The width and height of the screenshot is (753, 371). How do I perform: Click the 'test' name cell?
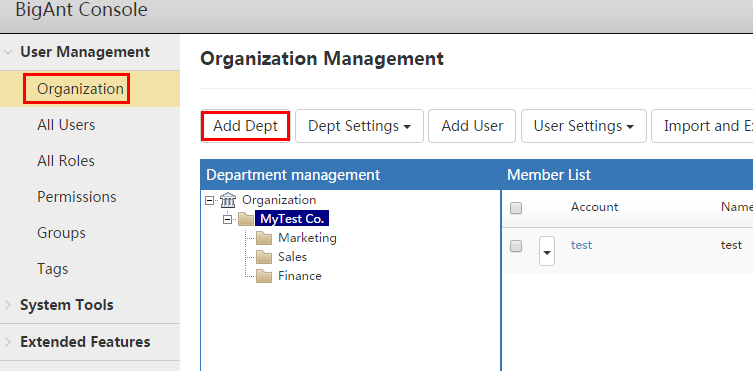(x=731, y=245)
